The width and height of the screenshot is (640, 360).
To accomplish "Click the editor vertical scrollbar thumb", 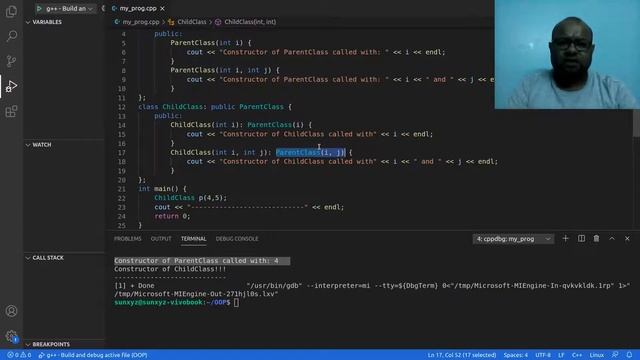I will point(636,123).
